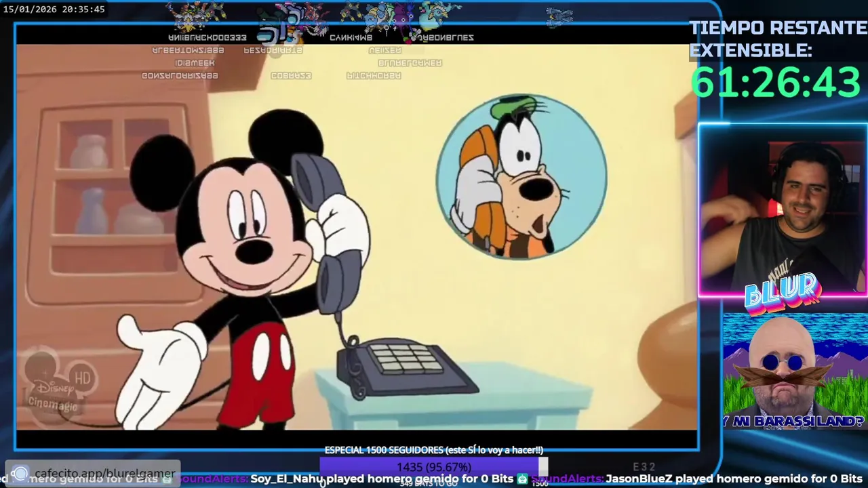Click the TIEMPO RESTANTE EXTENSIBLE label

(778, 39)
